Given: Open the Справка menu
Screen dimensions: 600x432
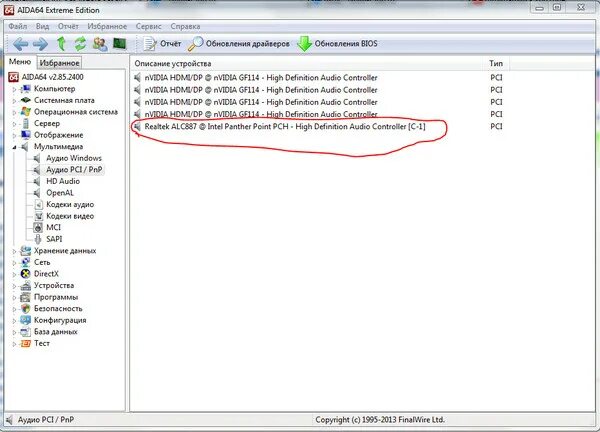Looking at the screenshot, I should [185, 26].
